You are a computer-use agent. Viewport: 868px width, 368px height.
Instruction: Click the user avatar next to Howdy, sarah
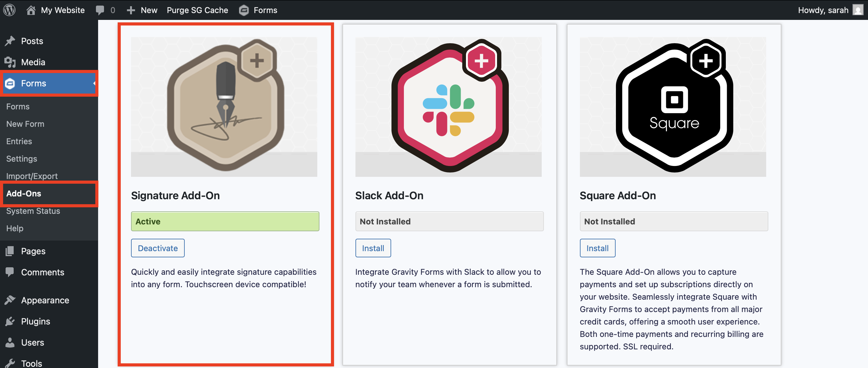point(858,10)
